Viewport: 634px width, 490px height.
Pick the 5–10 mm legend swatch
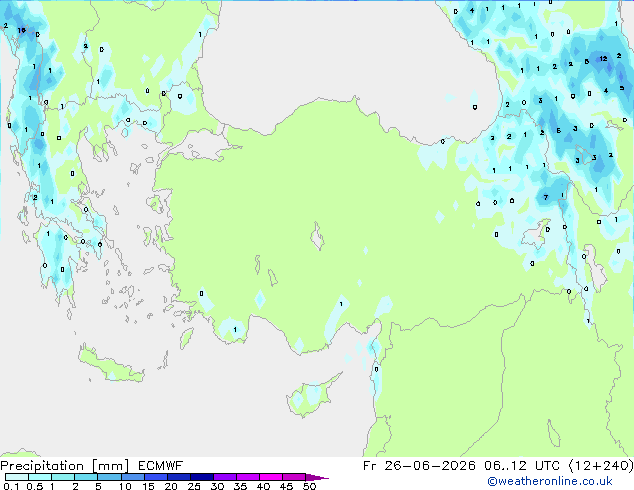pyautogui.click(x=109, y=477)
